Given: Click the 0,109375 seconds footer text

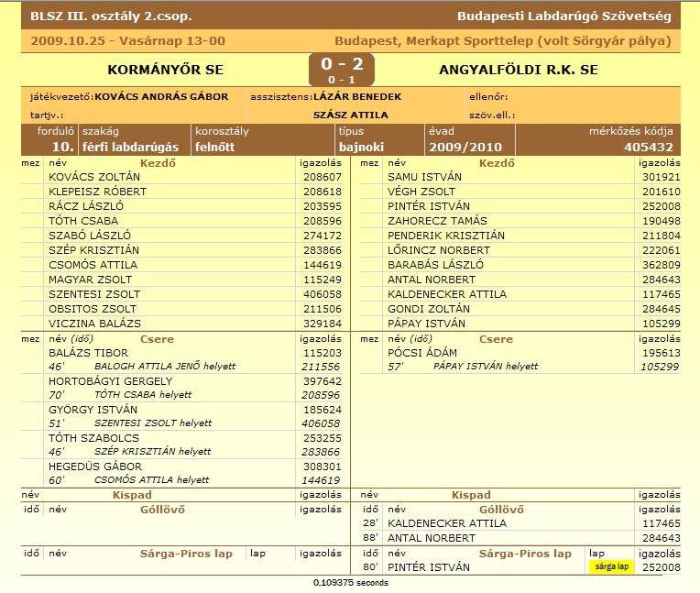Looking at the screenshot, I should pyautogui.click(x=350, y=583).
